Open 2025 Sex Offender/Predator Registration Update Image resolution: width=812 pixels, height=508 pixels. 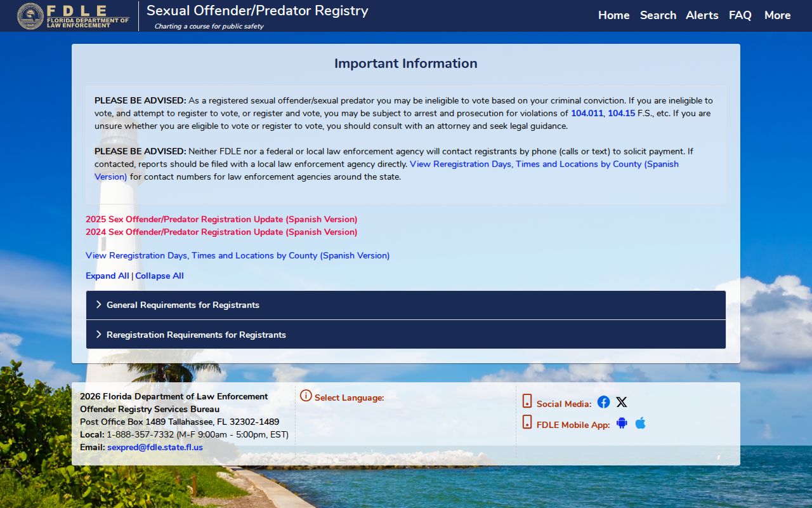tap(184, 219)
